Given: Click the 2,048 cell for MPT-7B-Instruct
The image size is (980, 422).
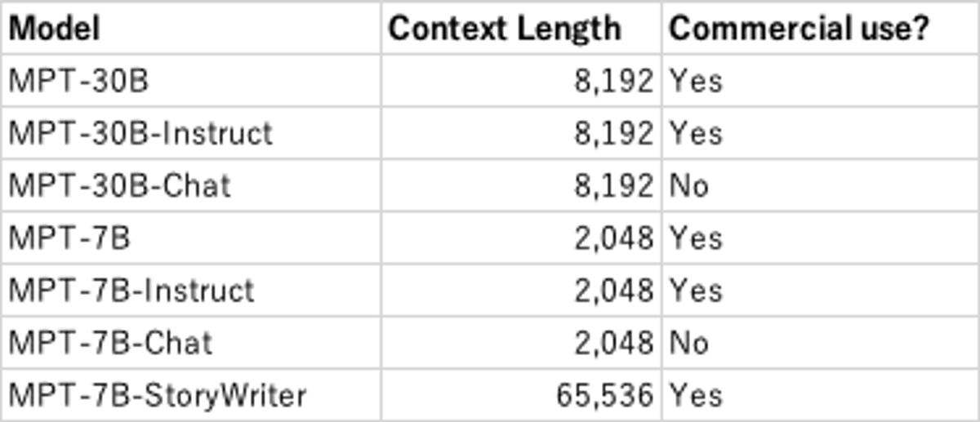Looking at the screenshot, I should click(x=521, y=290).
